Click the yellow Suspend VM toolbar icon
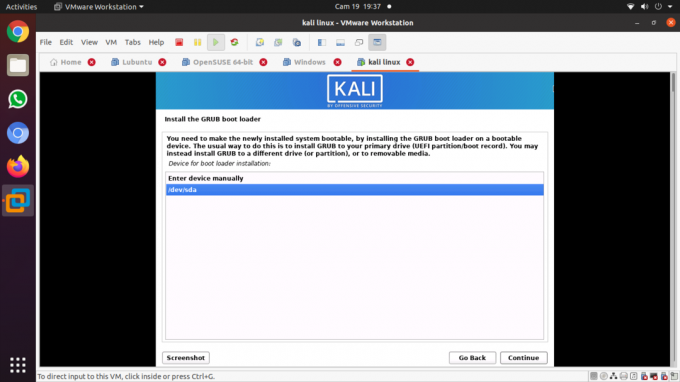Viewport: 680px width, 382px height. pos(197,42)
